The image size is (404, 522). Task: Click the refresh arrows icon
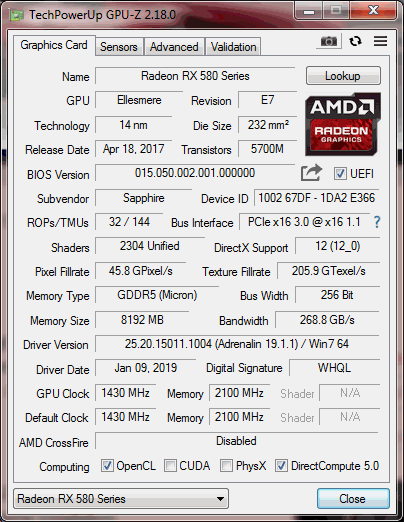pyautogui.click(x=355, y=41)
